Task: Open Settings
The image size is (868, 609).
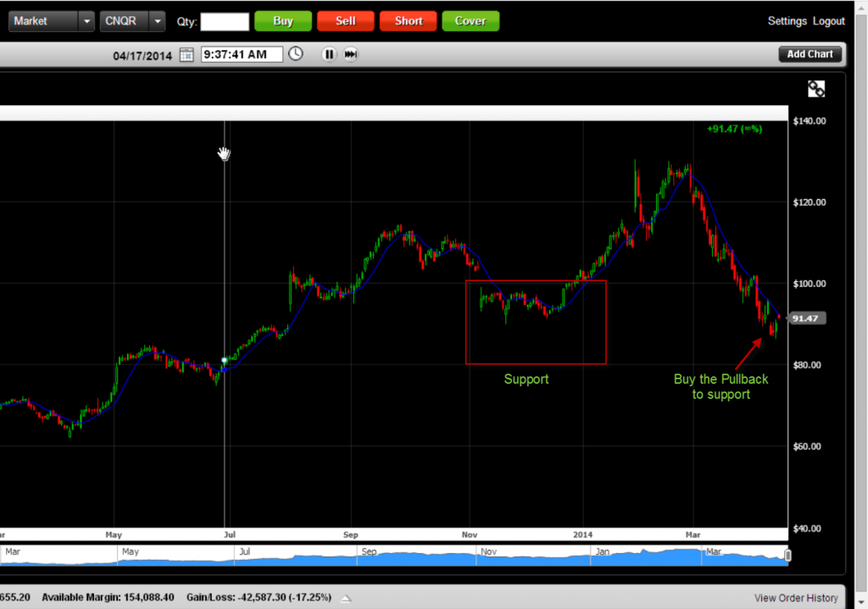Action: coord(787,20)
